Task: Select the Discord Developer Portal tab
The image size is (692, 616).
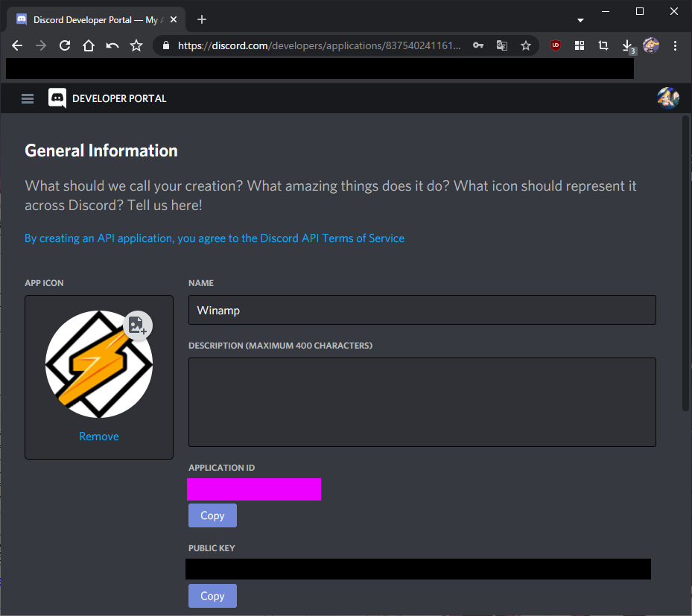Action: pos(96,20)
